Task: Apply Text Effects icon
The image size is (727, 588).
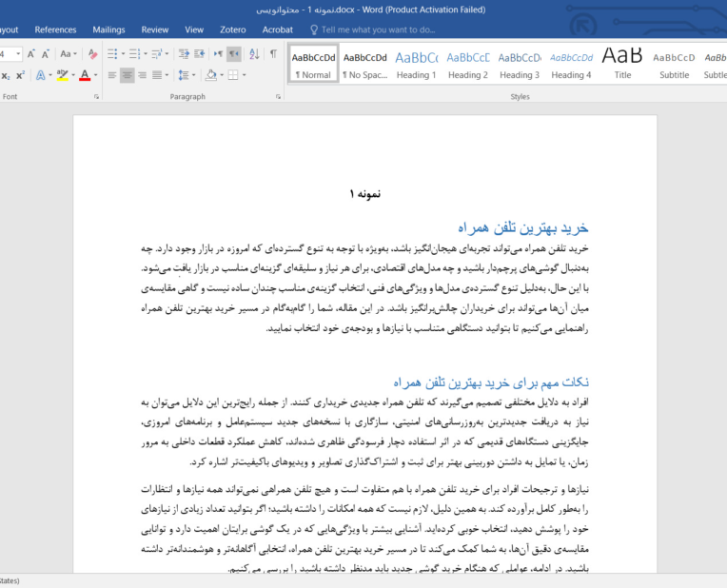Action: (x=40, y=75)
